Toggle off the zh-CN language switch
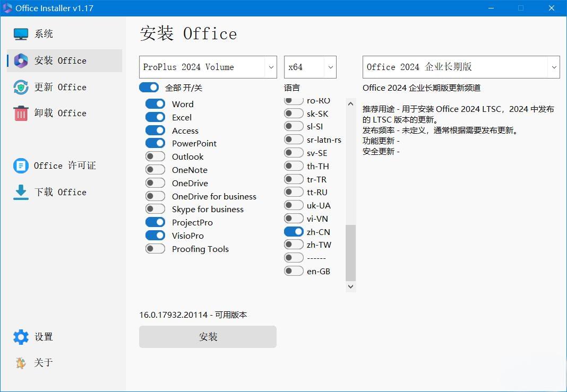Viewport: 567px width, 392px height. click(x=294, y=231)
